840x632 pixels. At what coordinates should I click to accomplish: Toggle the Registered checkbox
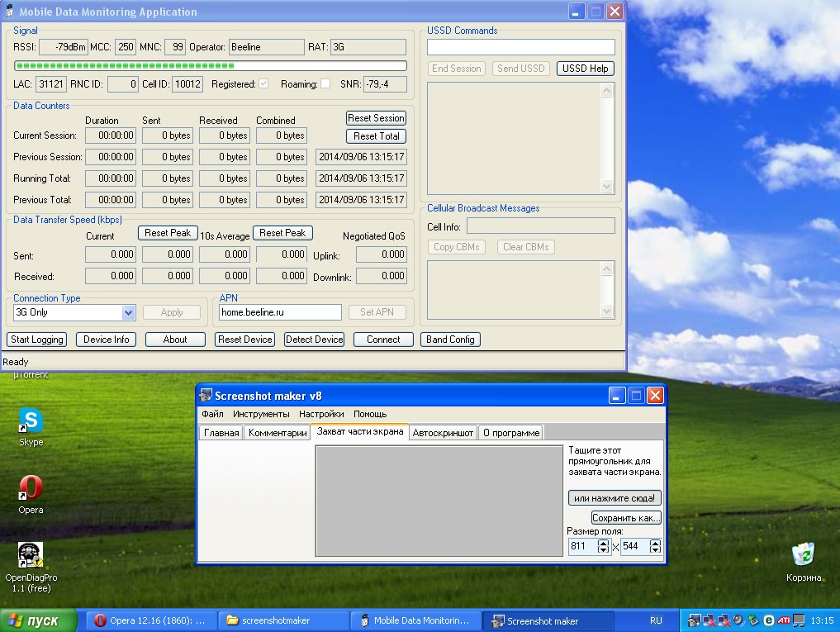(x=263, y=84)
